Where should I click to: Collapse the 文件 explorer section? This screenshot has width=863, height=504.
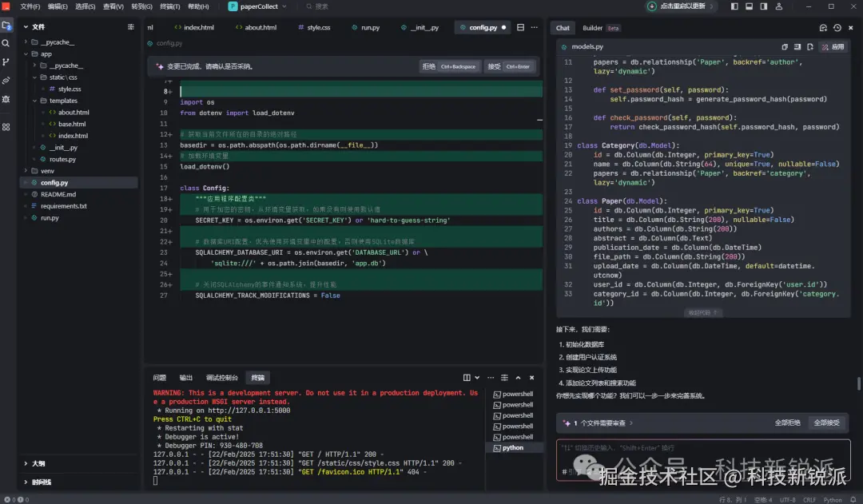coord(26,26)
